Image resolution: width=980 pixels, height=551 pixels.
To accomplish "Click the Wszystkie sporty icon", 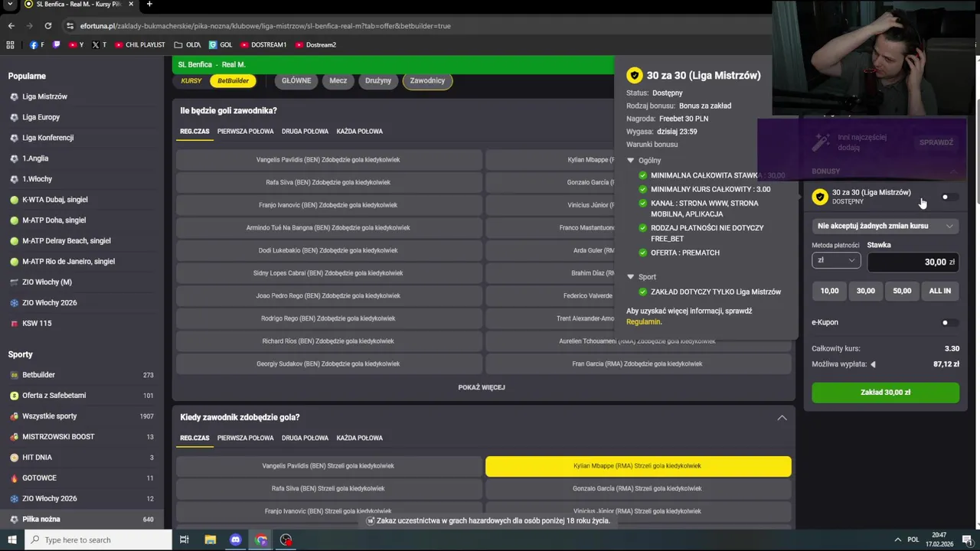I will click(x=15, y=416).
